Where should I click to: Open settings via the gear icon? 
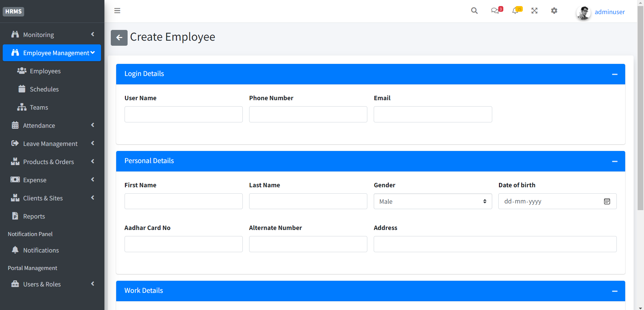[x=554, y=10]
